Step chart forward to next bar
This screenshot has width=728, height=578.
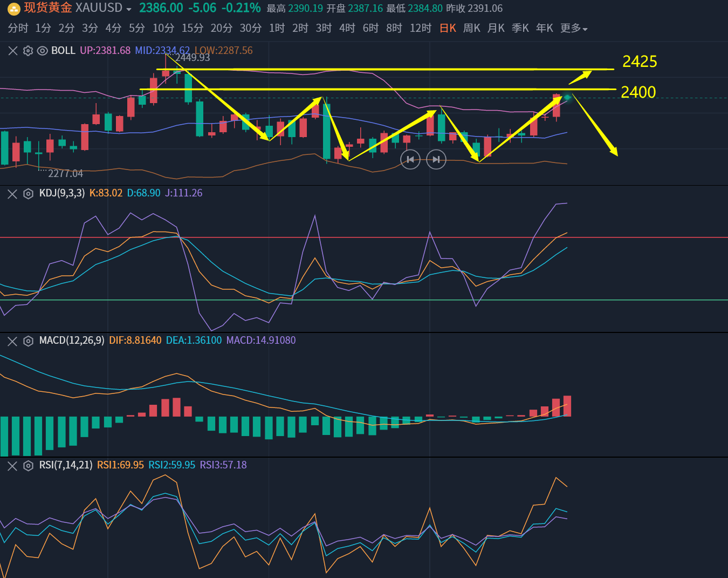(x=436, y=159)
